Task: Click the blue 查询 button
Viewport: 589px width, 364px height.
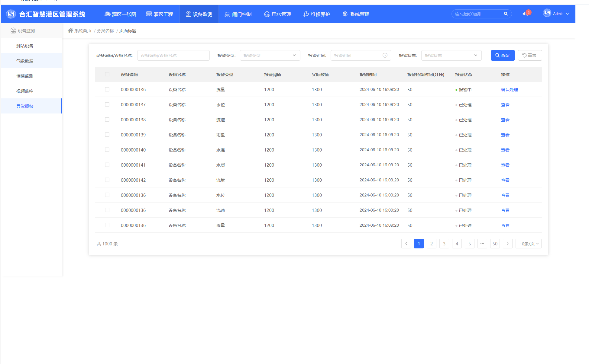Action: (503, 55)
